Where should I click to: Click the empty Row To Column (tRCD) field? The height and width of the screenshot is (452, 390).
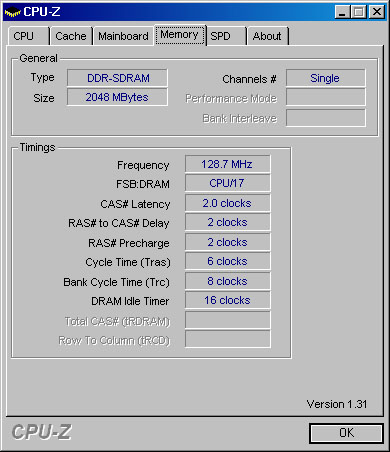228,339
